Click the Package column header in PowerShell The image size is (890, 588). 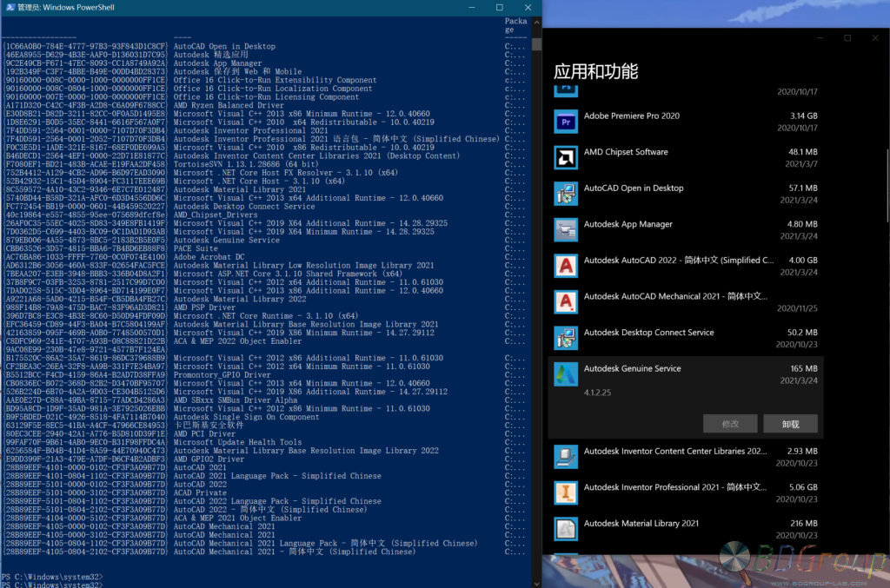(x=515, y=25)
